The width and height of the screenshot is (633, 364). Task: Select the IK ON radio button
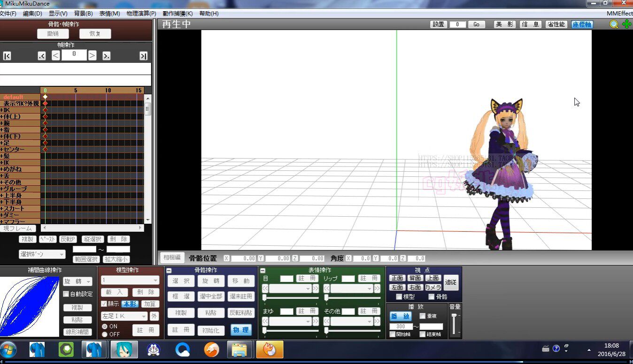[x=105, y=326]
